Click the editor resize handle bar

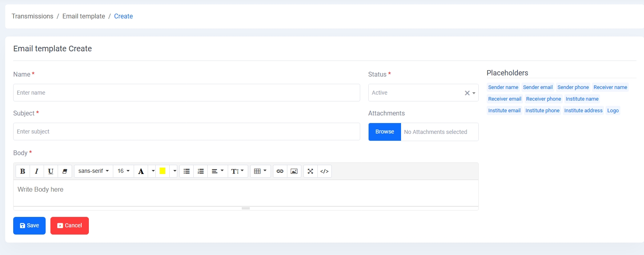(246, 208)
